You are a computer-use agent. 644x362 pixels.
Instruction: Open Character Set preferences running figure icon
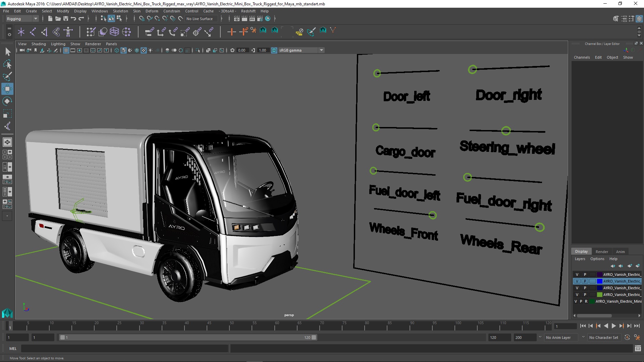pos(637,338)
